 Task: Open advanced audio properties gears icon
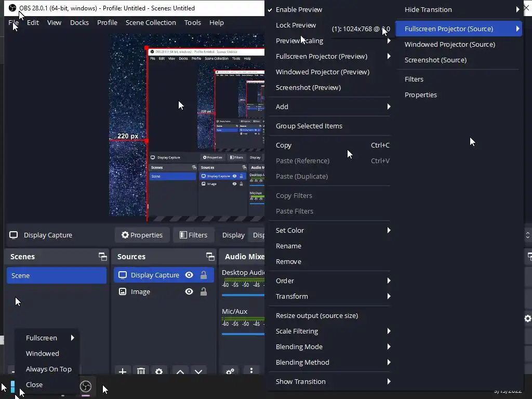coord(230,371)
